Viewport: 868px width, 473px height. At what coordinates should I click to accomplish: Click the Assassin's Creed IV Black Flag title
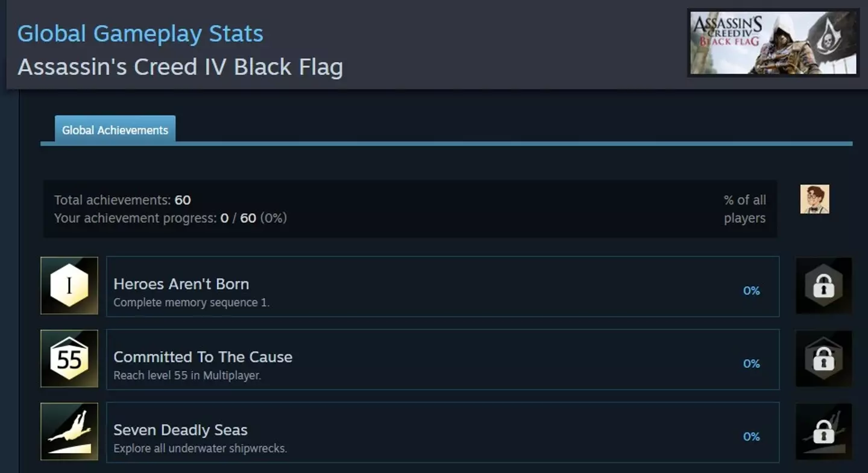point(181,67)
